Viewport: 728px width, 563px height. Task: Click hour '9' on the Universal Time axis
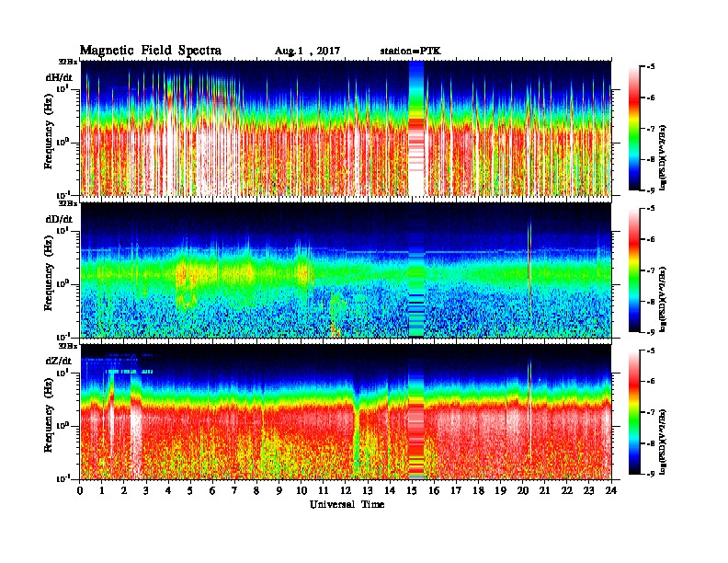point(279,490)
